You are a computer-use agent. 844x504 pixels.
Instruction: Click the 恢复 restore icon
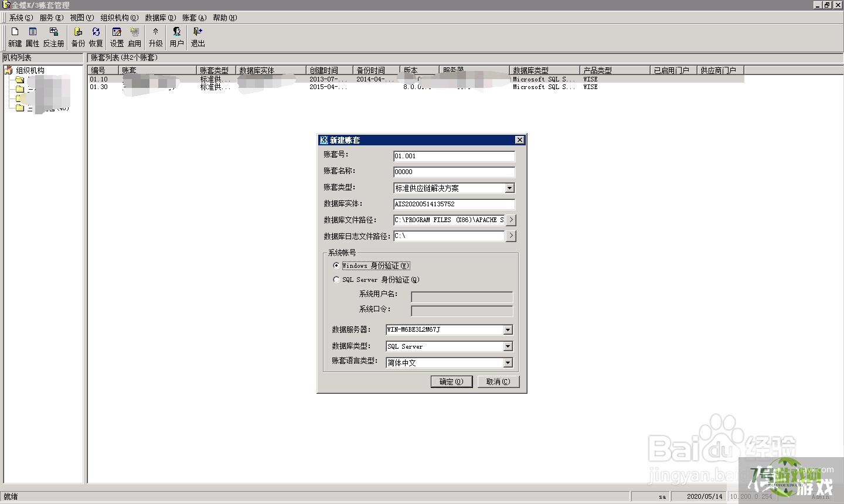tap(96, 37)
